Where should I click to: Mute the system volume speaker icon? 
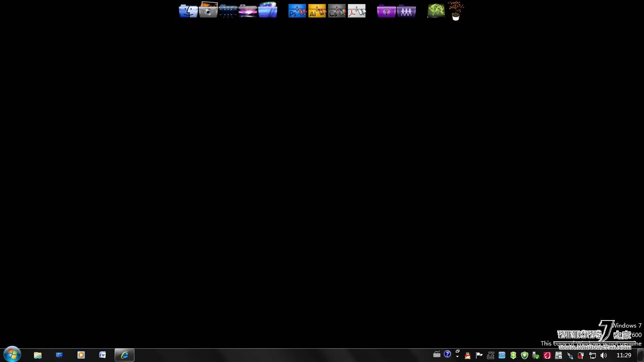(x=604, y=355)
